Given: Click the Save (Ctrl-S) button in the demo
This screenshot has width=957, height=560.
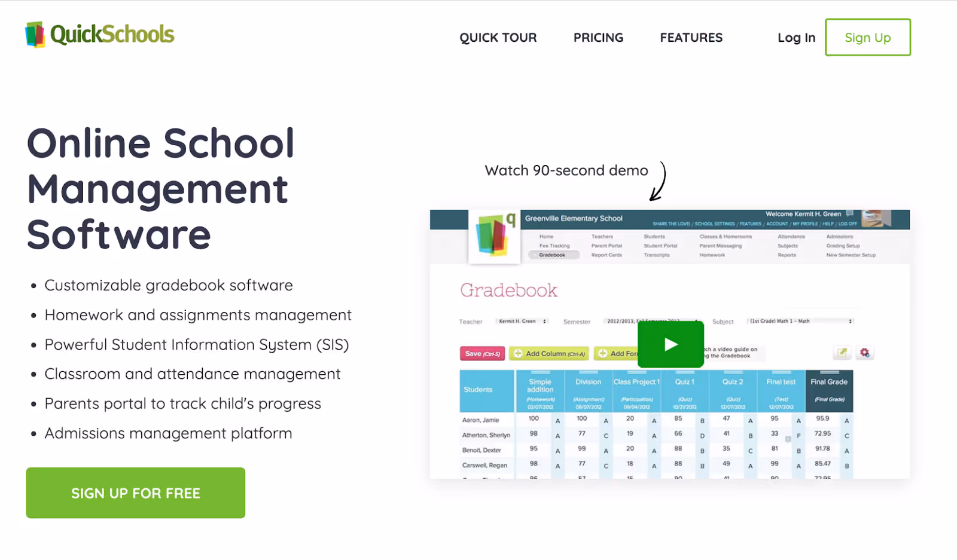Looking at the screenshot, I should pyautogui.click(x=482, y=354).
